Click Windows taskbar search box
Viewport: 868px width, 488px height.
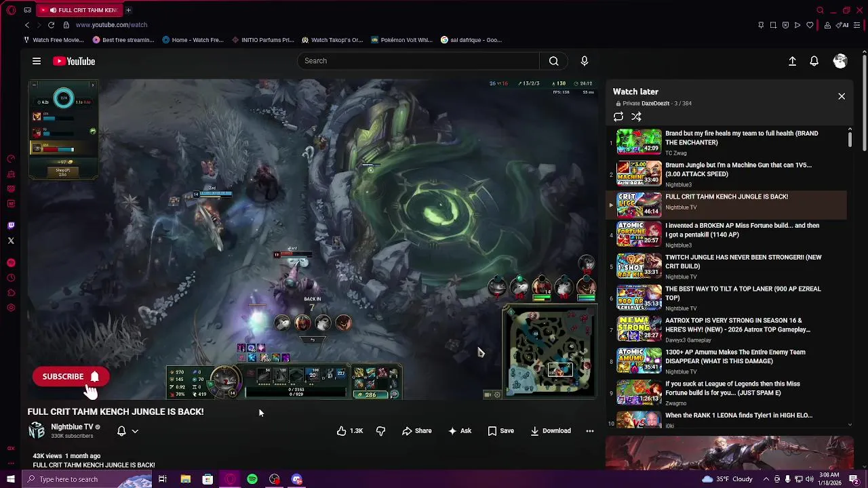tap(87, 479)
